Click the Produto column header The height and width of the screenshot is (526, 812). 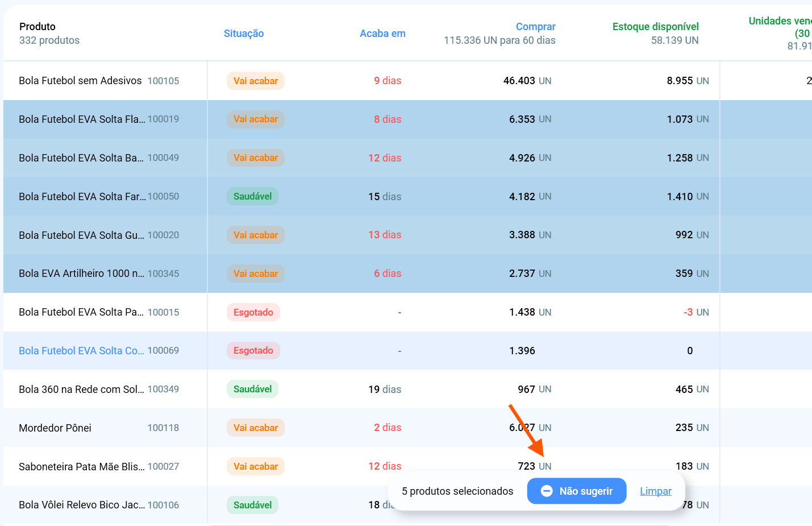[38, 27]
